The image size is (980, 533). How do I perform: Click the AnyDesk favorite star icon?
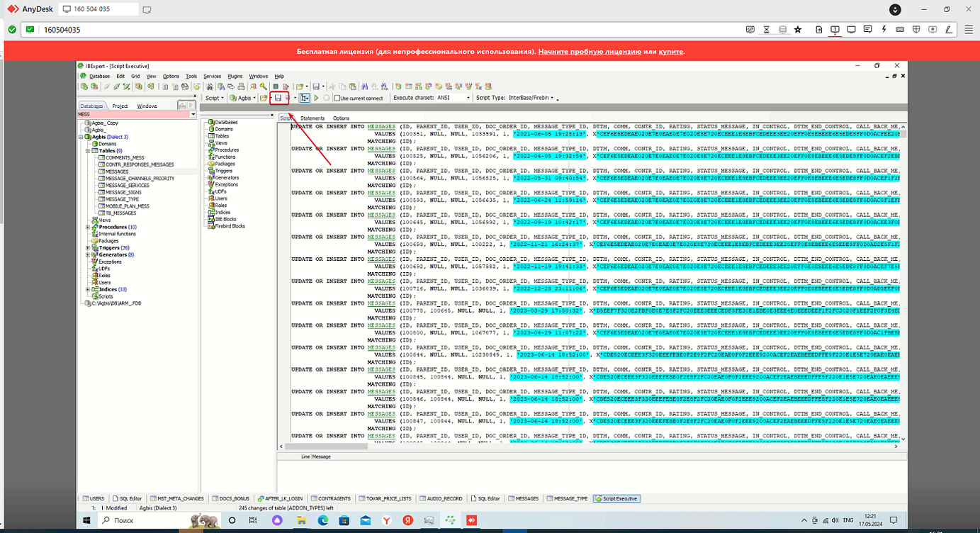point(798,30)
